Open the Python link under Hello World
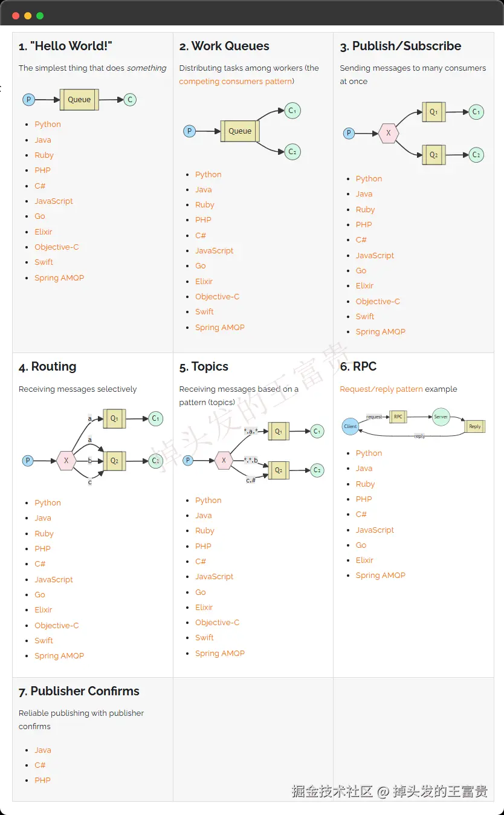504x815 pixels. (x=48, y=125)
